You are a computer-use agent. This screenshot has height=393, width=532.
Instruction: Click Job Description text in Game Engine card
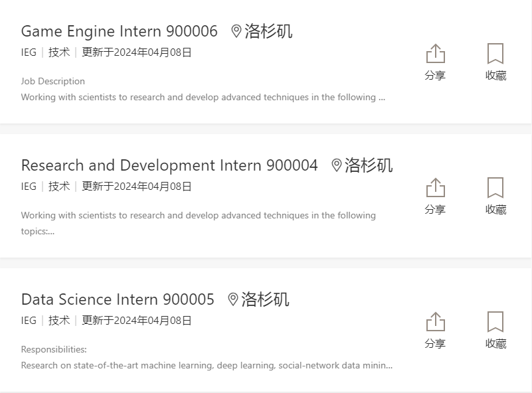click(53, 82)
